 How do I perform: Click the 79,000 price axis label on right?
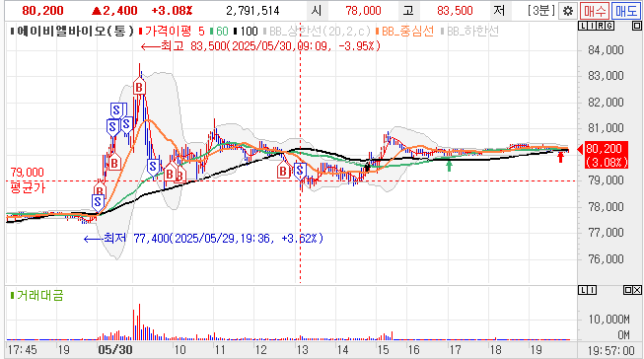(x=606, y=180)
